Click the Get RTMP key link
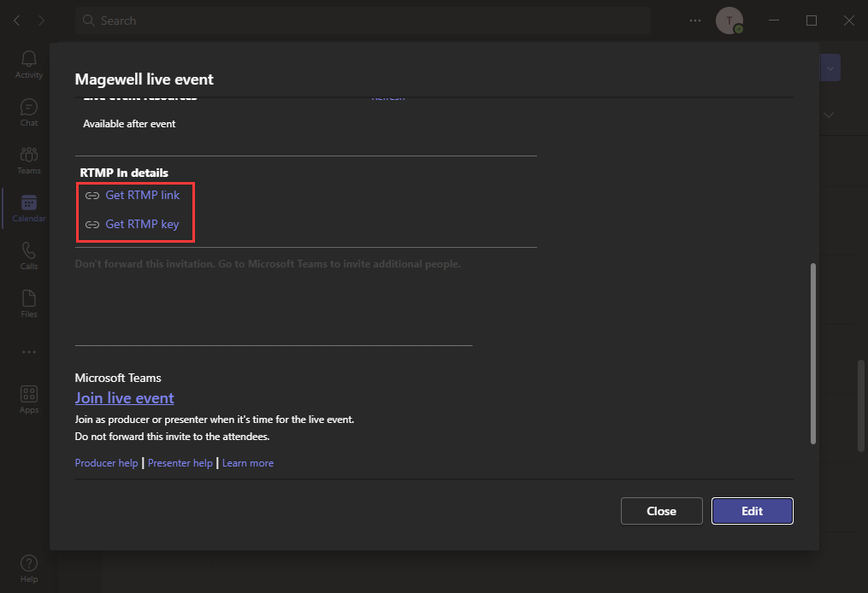This screenshot has width=868, height=593. [142, 224]
